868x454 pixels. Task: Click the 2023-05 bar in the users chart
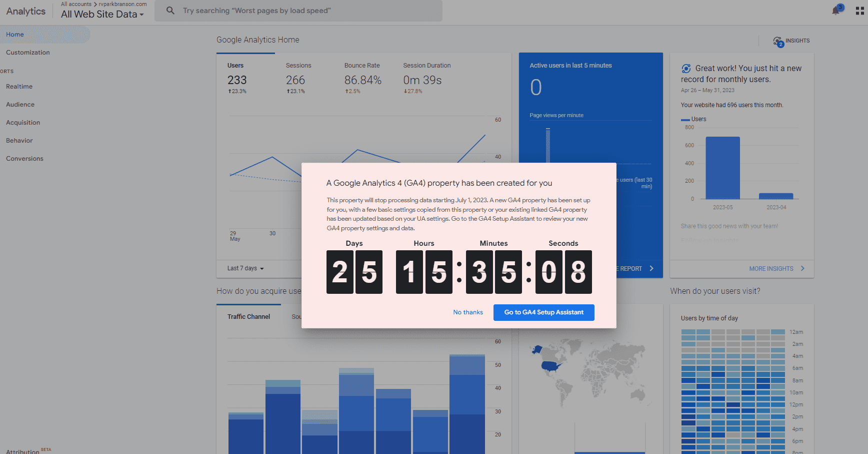coord(722,168)
